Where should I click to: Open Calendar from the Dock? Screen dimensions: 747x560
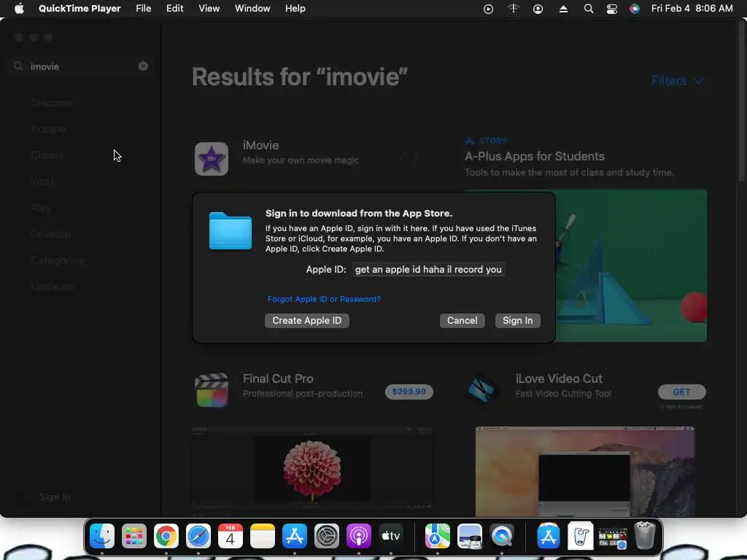pyautogui.click(x=230, y=536)
